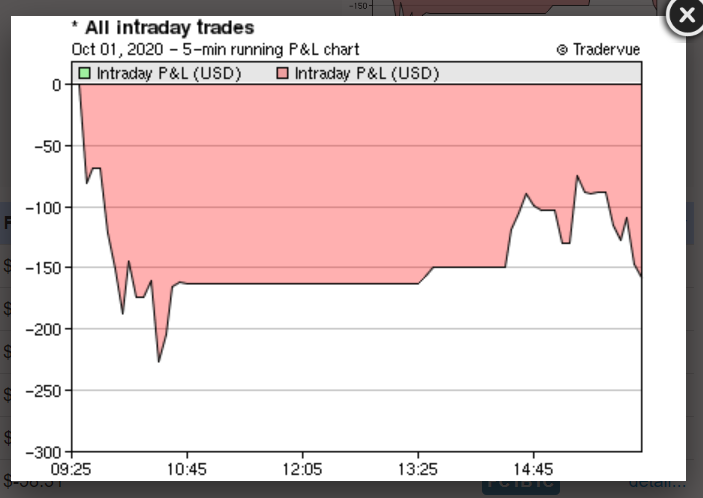Close the intraday chart popup
This screenshot has width=703, height=498.
[685, 16]
